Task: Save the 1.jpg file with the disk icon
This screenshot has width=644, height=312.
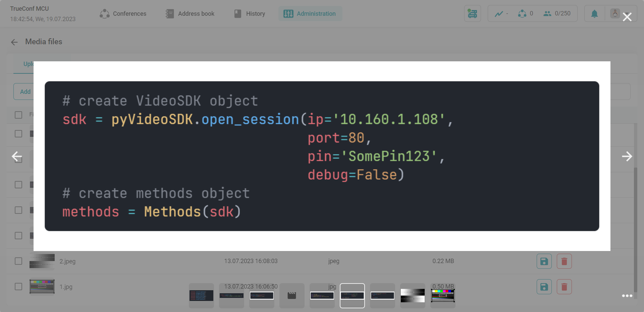Action: (544, 287)
